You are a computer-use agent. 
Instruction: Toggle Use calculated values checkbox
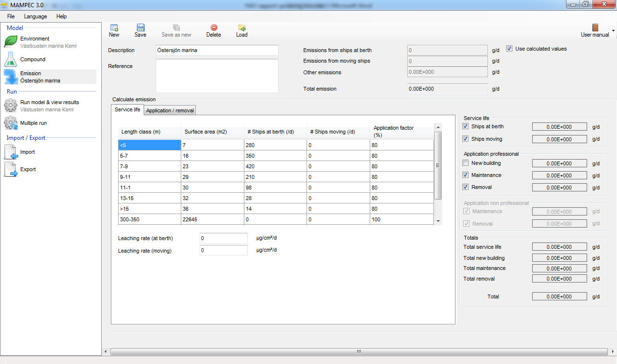pos(509,49)
